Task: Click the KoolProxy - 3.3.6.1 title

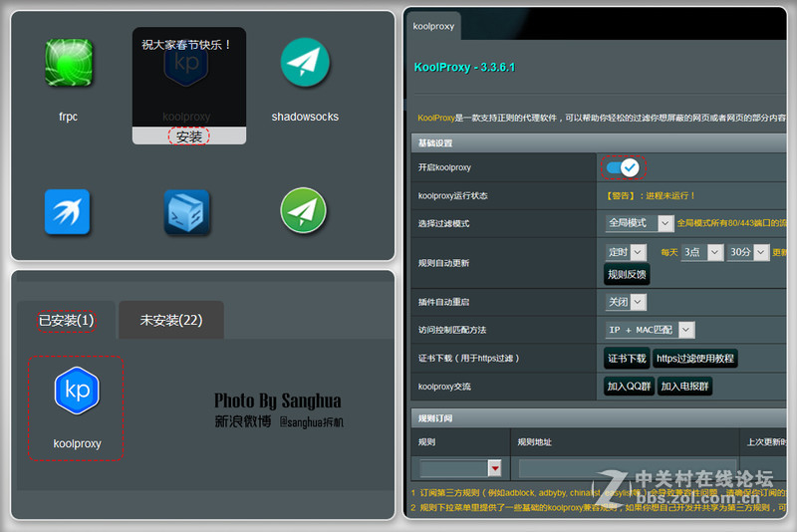Action: (x=464, y=67)
